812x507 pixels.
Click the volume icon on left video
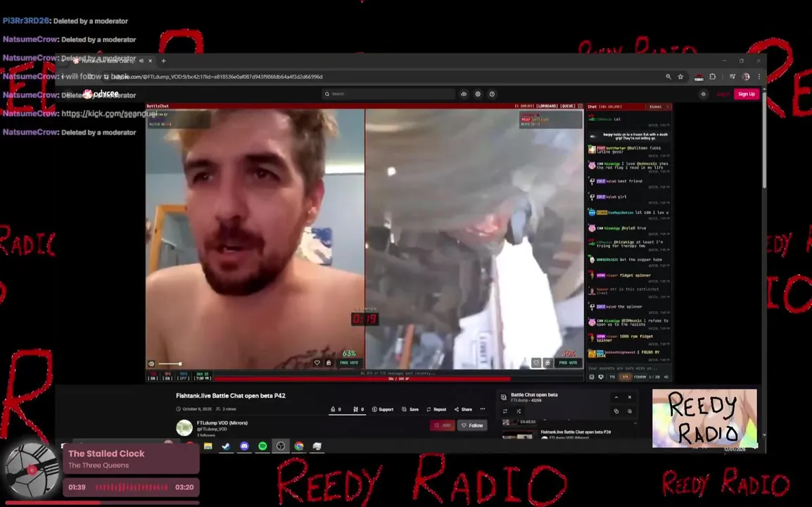click(151, 364)
